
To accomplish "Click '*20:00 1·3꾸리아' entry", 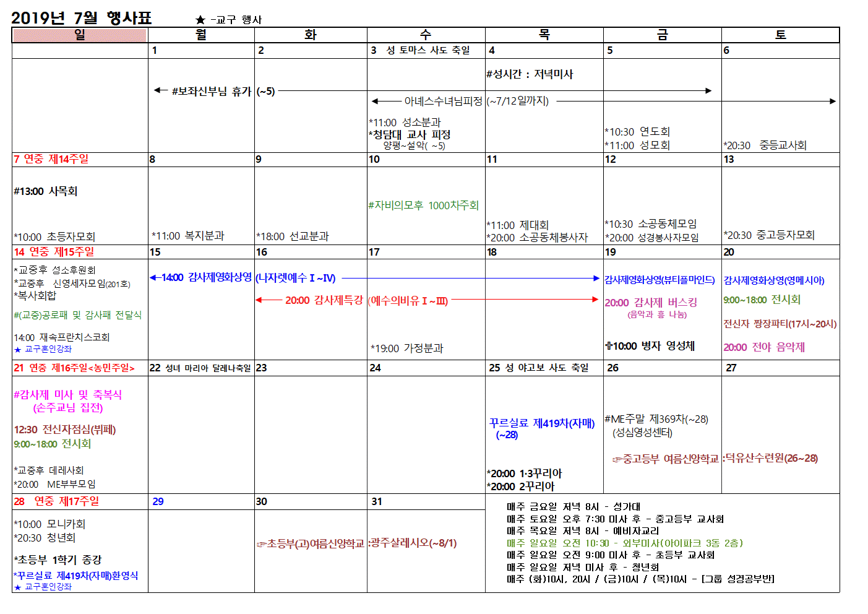I will [x=524, y=473].
